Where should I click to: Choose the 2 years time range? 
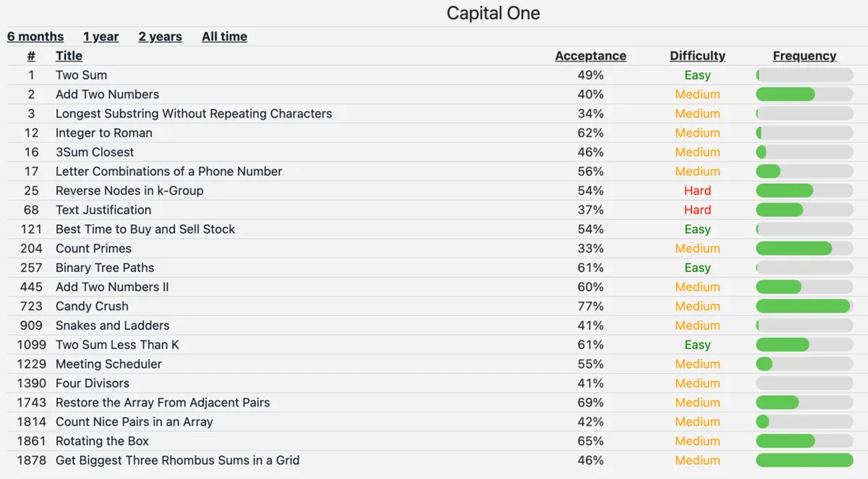pyautogui.click(x=160, y=37)
